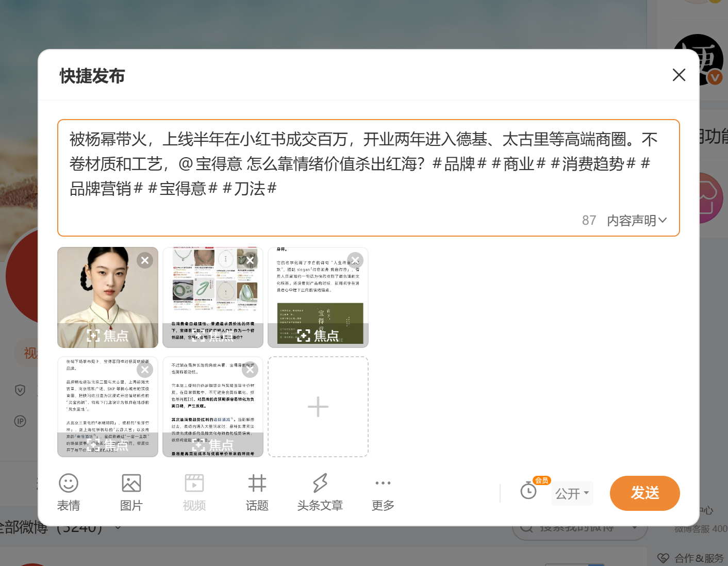Expand the 全部微博 filter behind the dialog

[118, 527]
